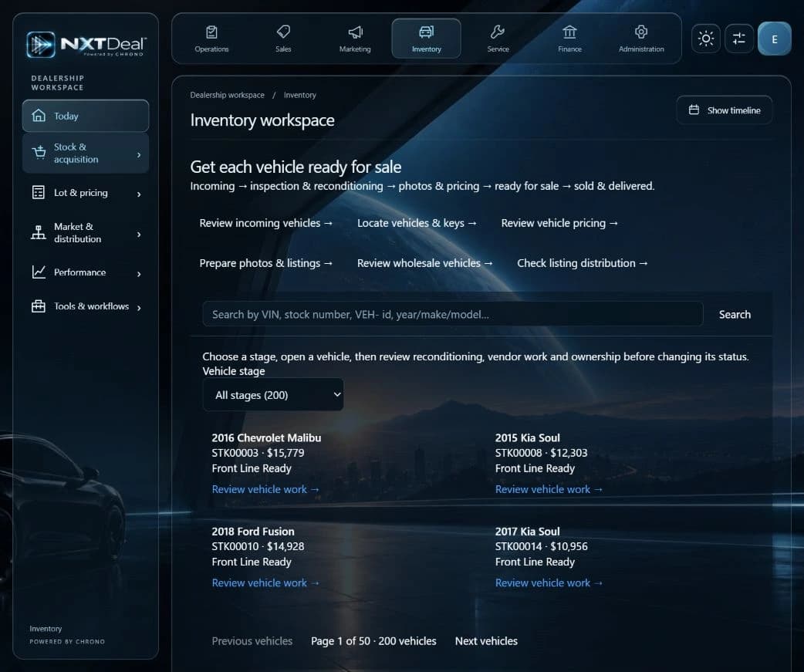Screen dimensions: 804x672
Task: Expand Tools & workflows chevron
Action: click(x=138, y=308)
